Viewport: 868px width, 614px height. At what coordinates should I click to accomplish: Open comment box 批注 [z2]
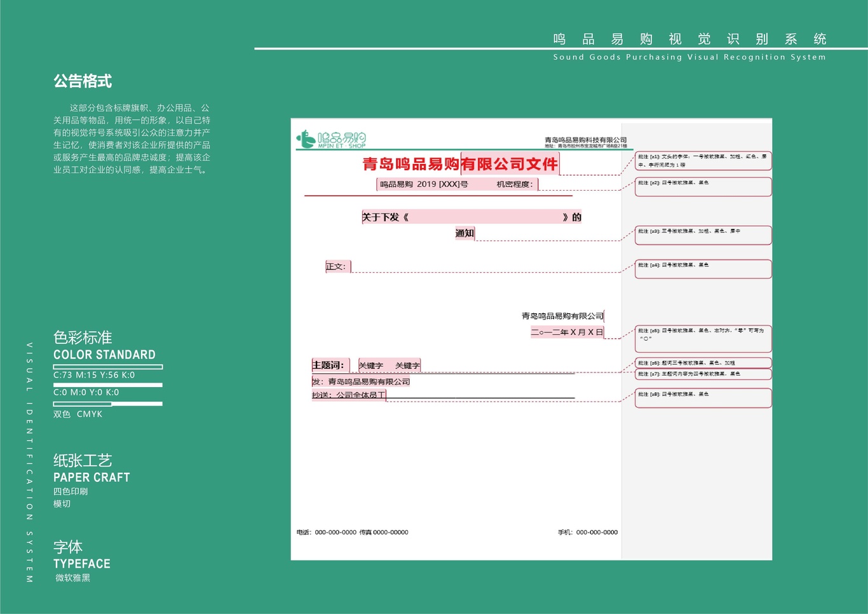click(x=703, y=187)
